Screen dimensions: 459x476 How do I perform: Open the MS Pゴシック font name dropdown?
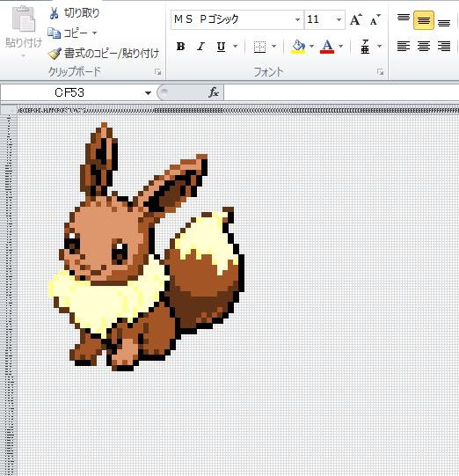(x=297, y=19)
